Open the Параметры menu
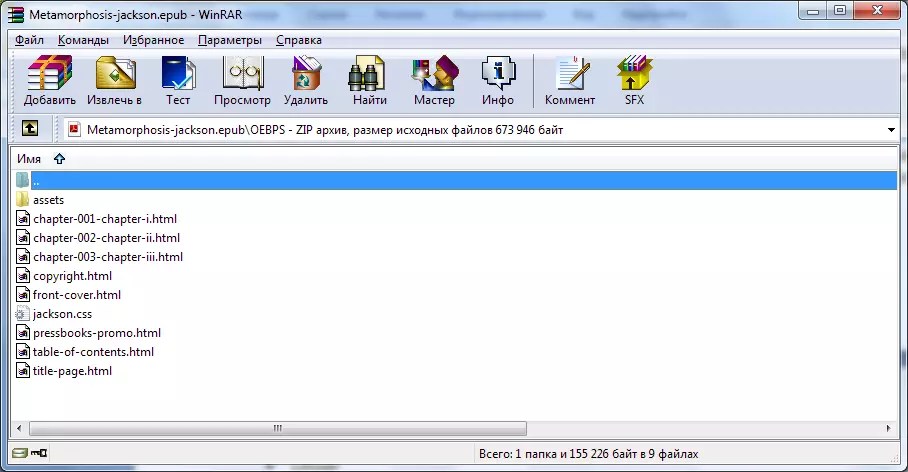This screenshot has width=908, height=472. point(230,40)
